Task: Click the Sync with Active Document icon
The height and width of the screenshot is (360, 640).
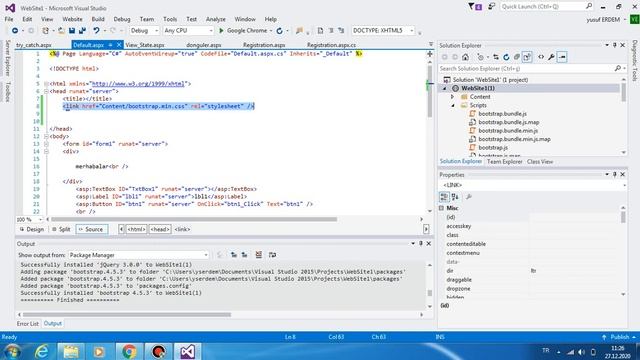Action: click(496, 57)
